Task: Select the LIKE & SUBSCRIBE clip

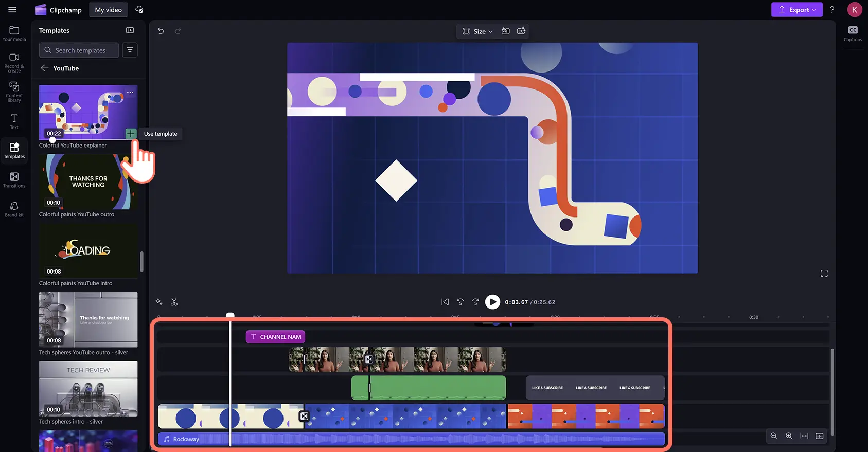Action: click(x=595, y=388)
